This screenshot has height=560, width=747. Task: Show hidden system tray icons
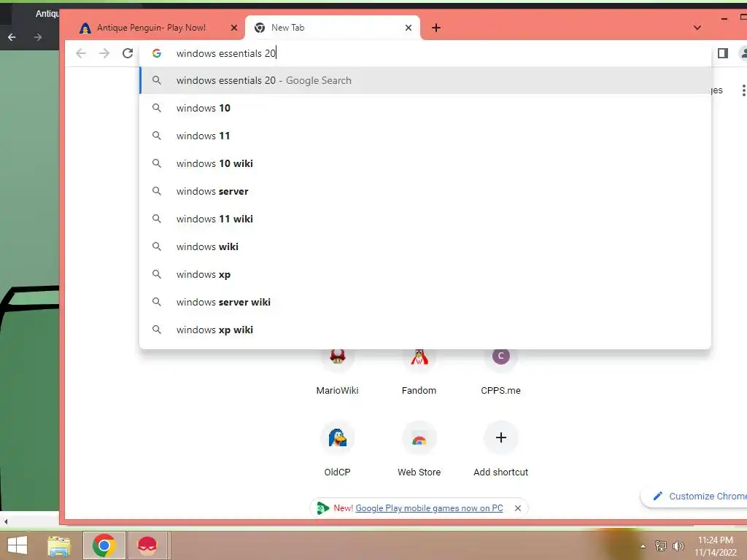643,546
